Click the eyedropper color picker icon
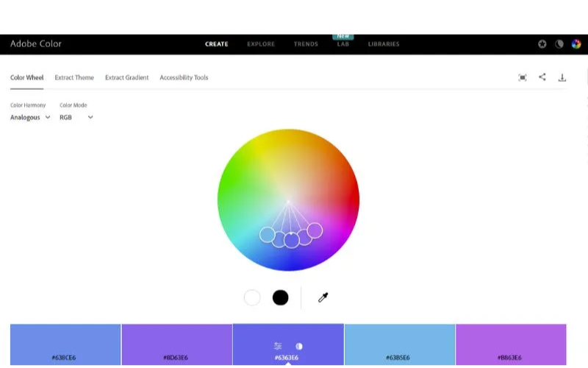 coord(323,297)
